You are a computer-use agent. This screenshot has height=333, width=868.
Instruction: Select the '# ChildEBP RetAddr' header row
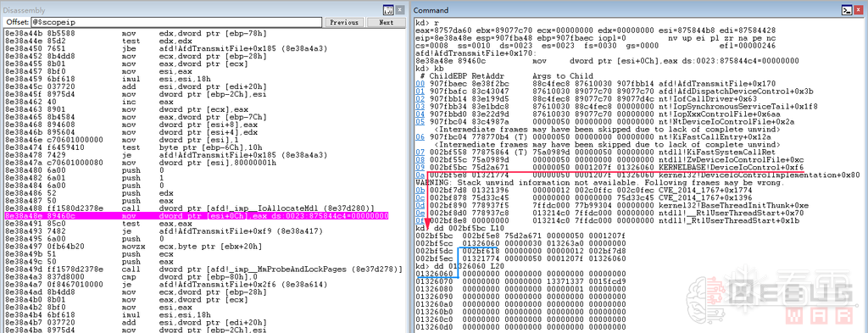(506, 75)
